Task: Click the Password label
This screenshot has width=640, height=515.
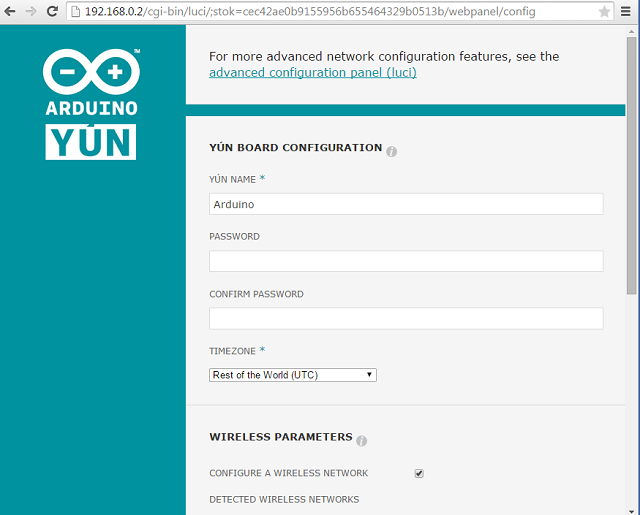Action: pos(234,237)
